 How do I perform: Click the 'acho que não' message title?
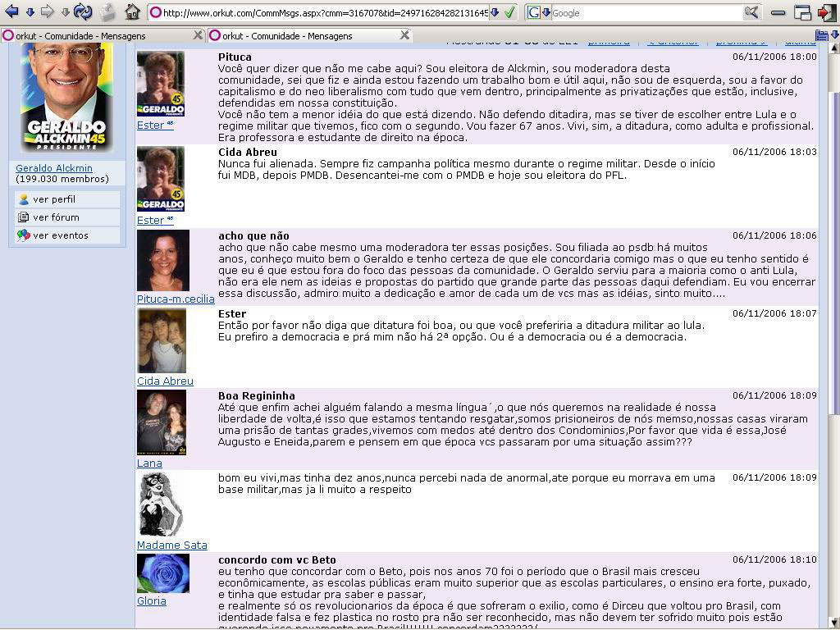tap(253, 235)
